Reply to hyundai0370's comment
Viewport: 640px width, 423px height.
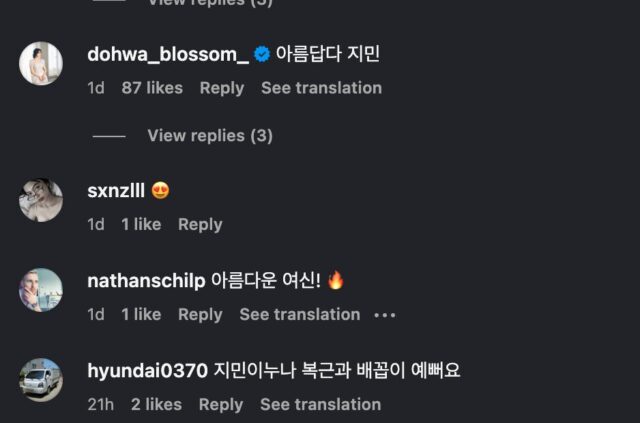pos(221,404)
